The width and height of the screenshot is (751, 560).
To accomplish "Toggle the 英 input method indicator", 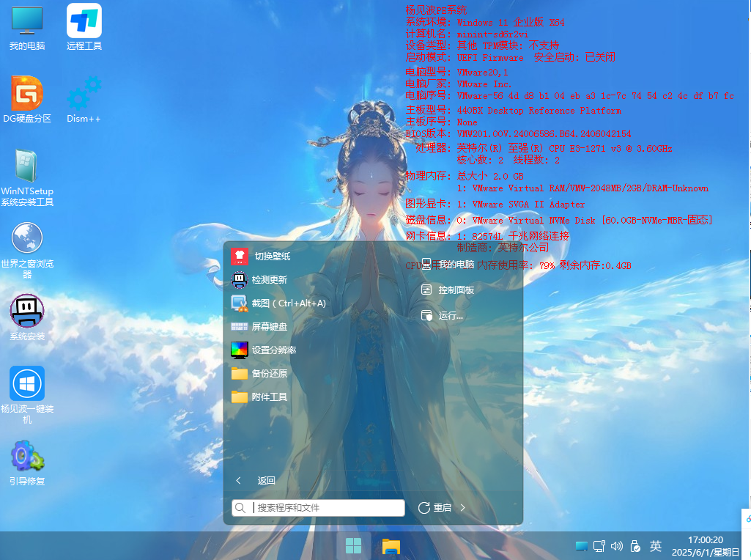I will (x=656, y=546).
